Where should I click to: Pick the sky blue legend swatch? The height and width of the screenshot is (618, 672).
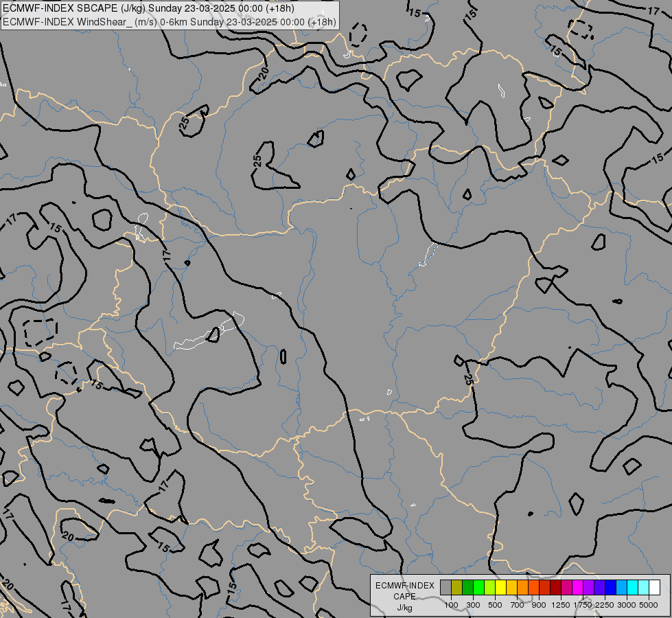point(621,587)
